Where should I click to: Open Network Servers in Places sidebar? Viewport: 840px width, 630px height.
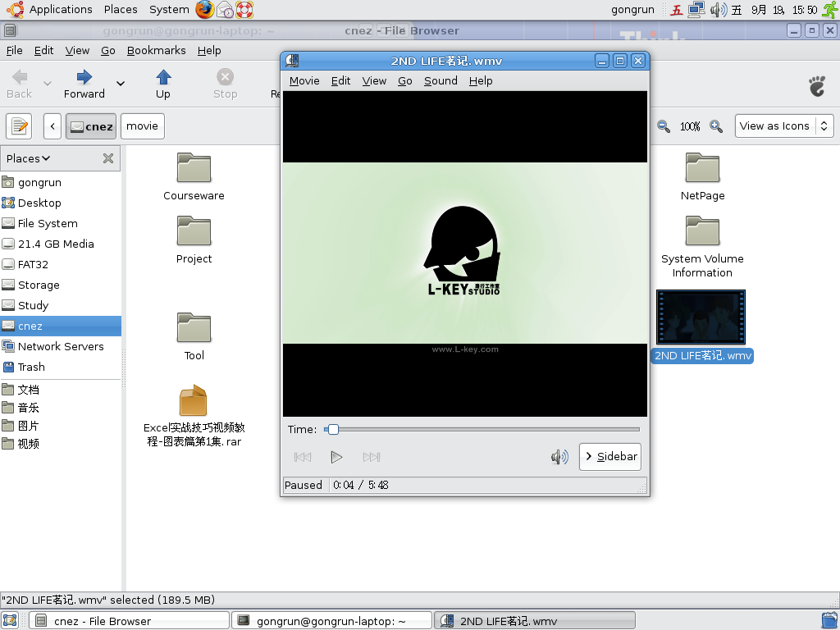(61, 347)
